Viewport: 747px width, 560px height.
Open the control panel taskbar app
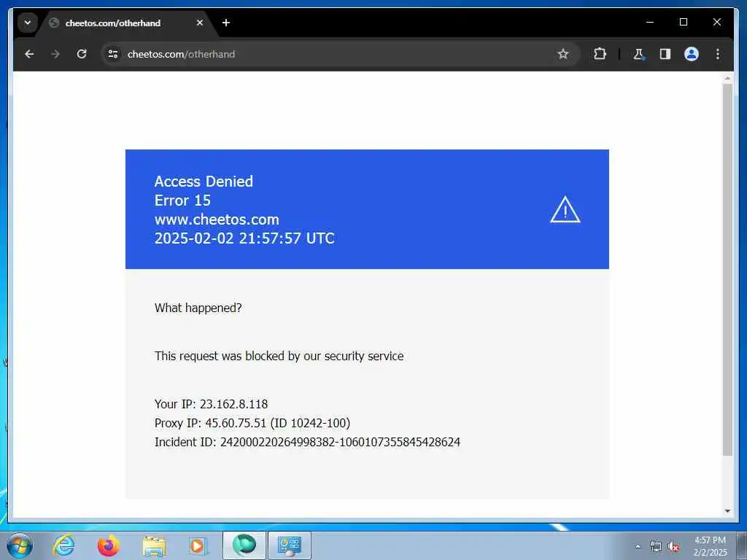289,545
